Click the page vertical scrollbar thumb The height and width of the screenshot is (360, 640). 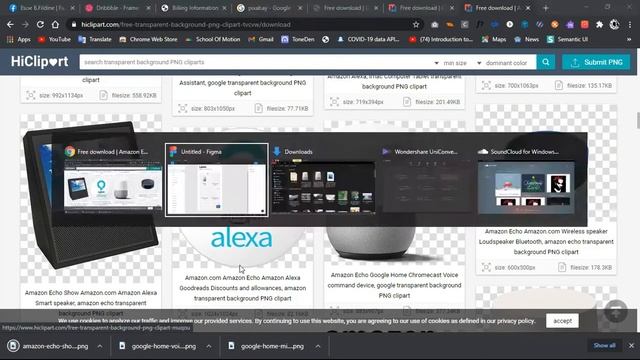[638, 120]
